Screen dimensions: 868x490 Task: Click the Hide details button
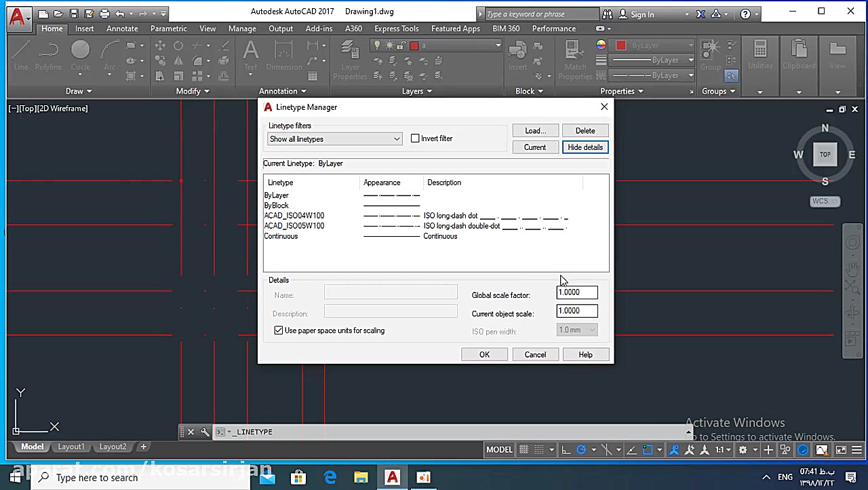tap(585, 147)
